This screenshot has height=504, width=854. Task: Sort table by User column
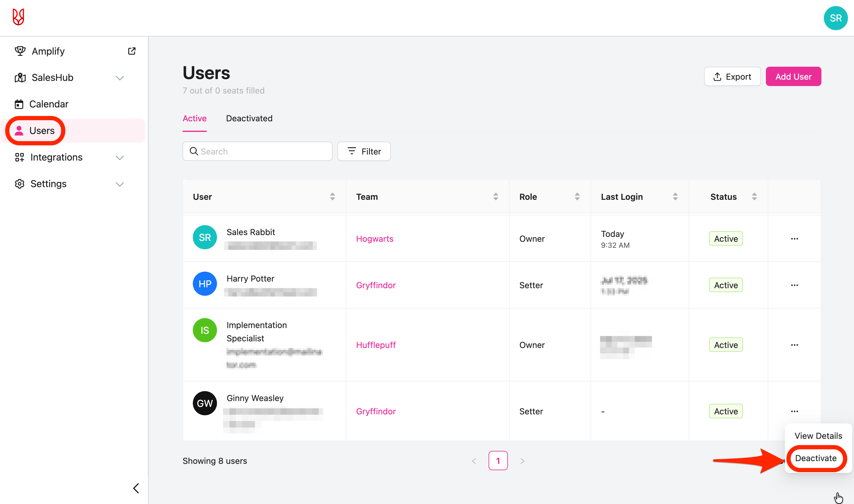click(333, 196)
